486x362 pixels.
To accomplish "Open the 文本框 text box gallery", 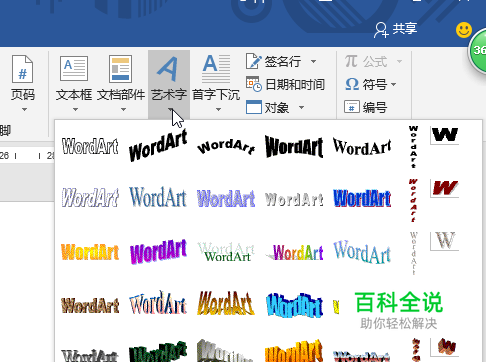I will click(74, 83).
